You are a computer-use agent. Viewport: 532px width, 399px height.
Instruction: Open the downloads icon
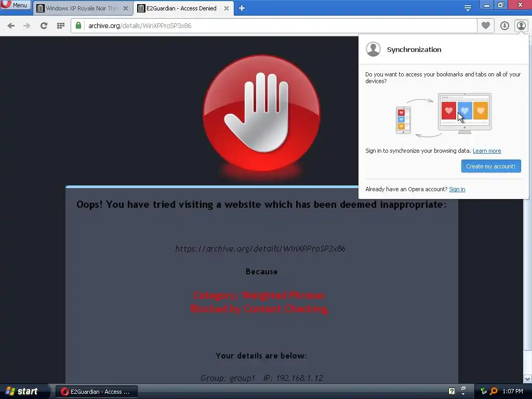pyautogui.click(x=504, y=25)
